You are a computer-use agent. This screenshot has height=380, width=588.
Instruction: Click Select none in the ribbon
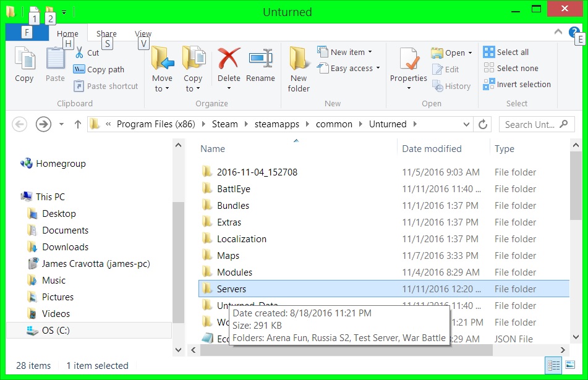click(x=511, y=68)
